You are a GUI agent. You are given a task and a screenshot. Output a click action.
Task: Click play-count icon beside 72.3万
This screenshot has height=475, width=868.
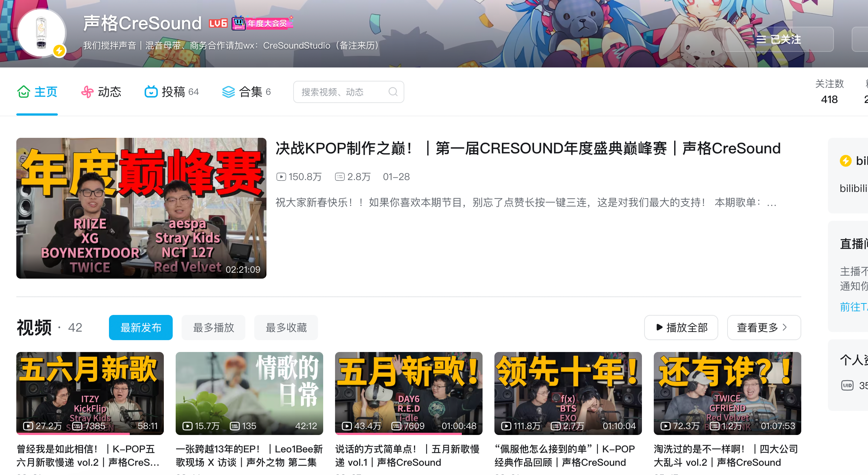point(666,426)
